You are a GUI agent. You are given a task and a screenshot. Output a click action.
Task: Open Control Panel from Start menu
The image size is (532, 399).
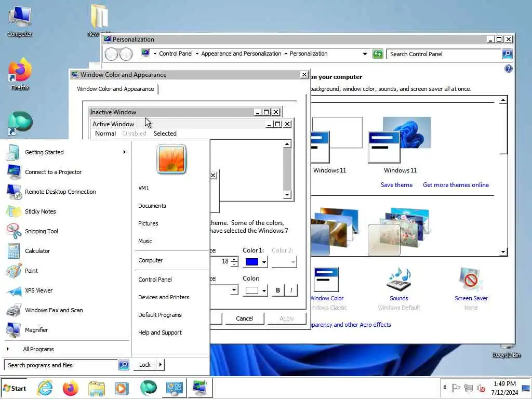pyautogui.click(x=155, y=280)
